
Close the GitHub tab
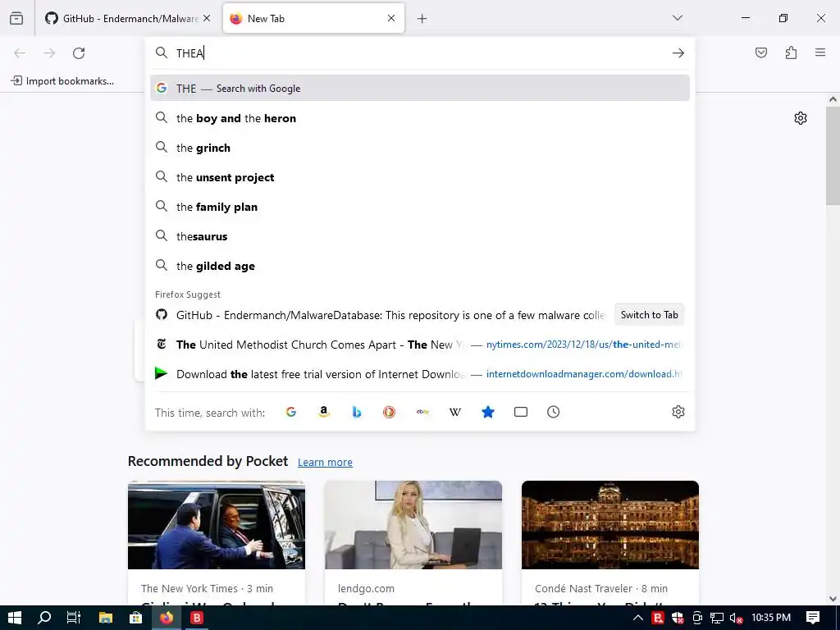[207, 18]
